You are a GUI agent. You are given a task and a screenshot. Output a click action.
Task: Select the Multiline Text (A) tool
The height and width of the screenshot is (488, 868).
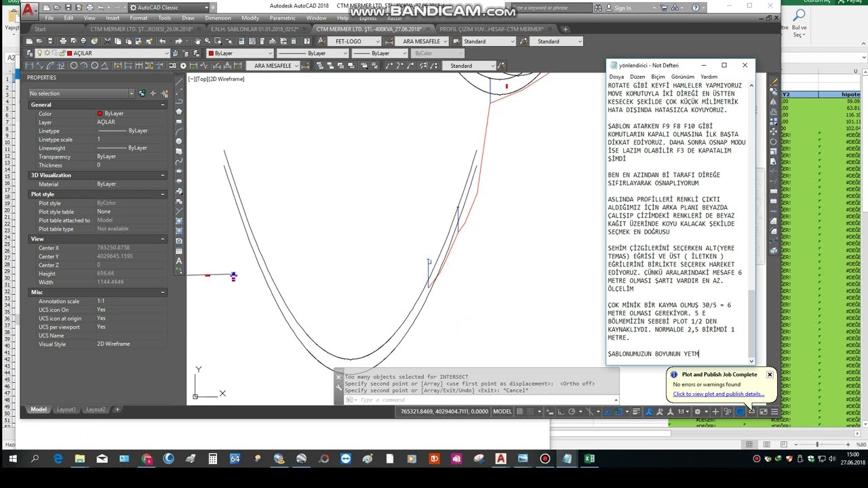178,261
